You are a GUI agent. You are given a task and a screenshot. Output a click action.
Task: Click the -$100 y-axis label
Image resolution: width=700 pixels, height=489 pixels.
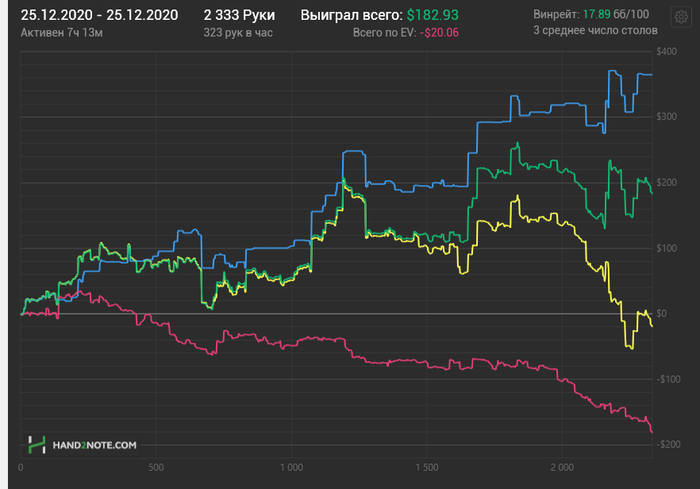click(668, 379)
